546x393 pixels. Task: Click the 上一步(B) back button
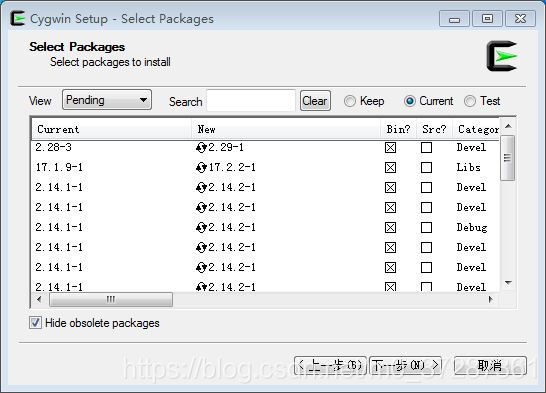pyautogui.click(x=330, y=366)
